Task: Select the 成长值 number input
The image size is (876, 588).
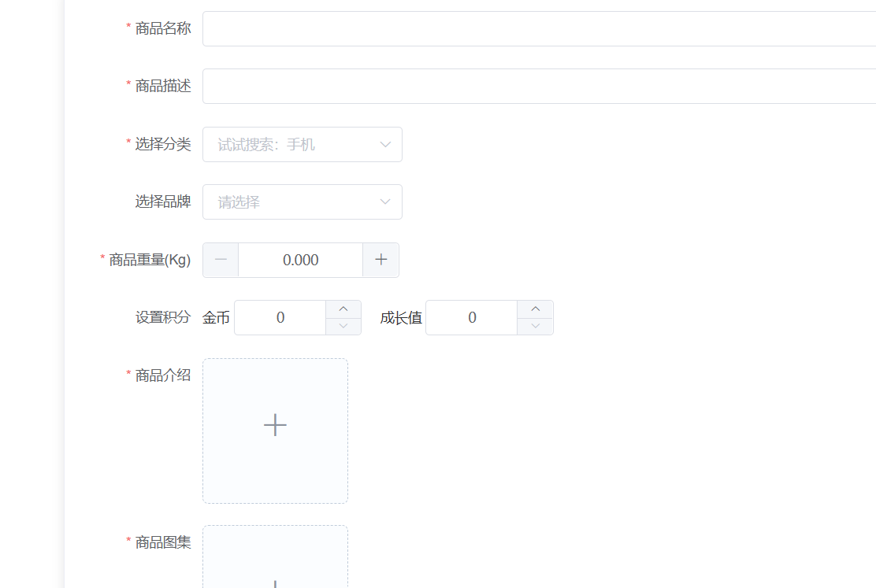Action: pos(472,318)
